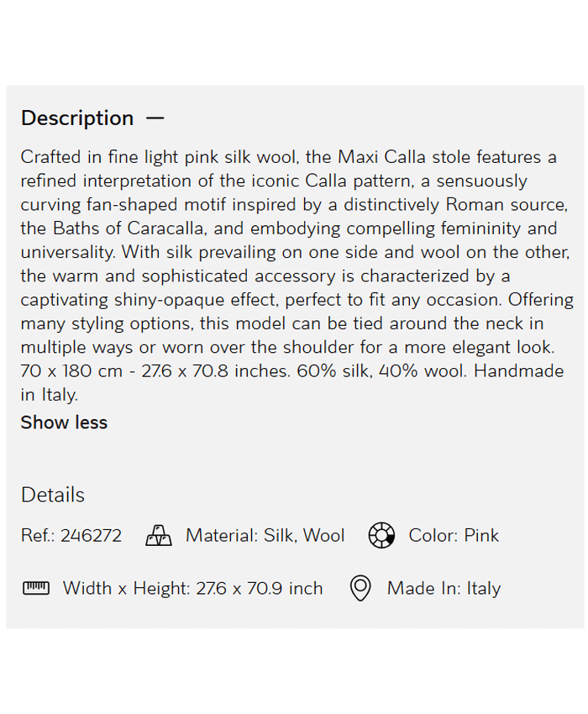Click the fabric material icon
The image size is (588, 714).
coord(159,536)
